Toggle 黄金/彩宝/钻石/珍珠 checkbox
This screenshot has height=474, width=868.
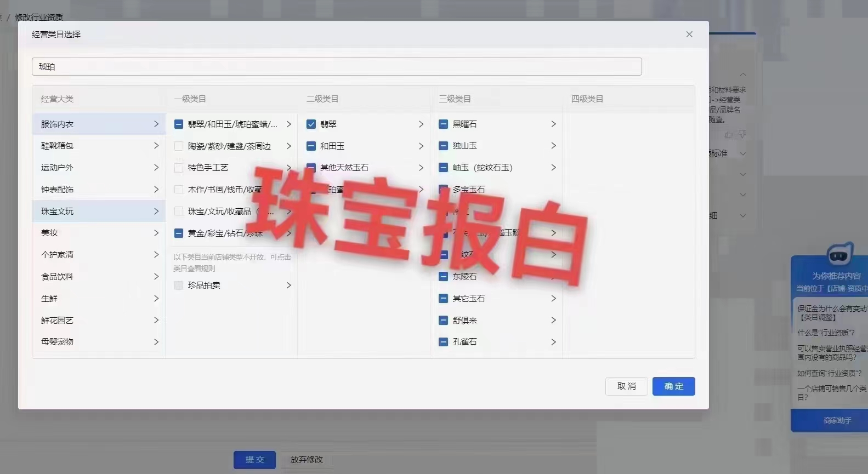(x=179, y=233)
